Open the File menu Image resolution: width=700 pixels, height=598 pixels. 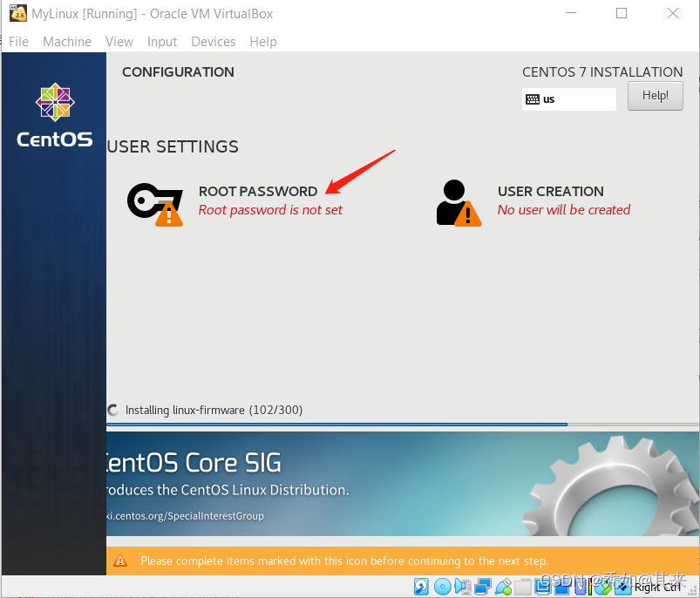pyautogui.click(x=18, y=42)
